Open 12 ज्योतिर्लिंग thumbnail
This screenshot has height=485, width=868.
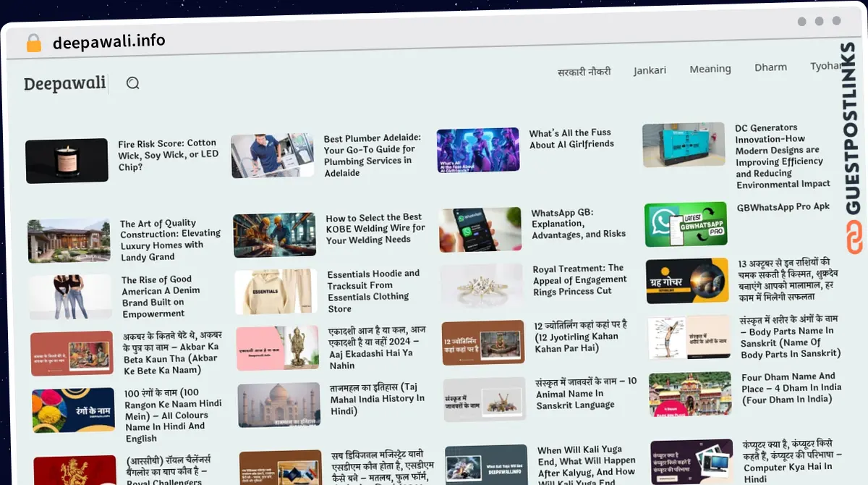[x=483, y=342]
